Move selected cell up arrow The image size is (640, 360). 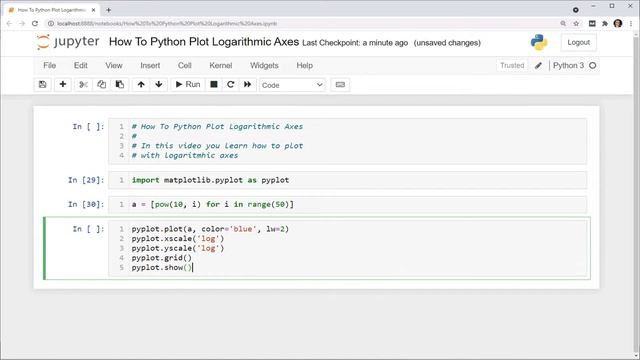tap(141, 84)
